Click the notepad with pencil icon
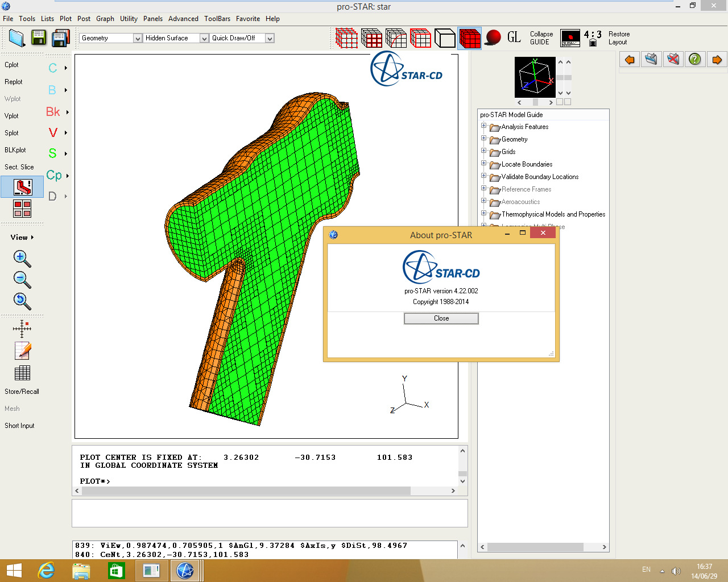Viewport: 728px width, 582px height. point(22,351)
